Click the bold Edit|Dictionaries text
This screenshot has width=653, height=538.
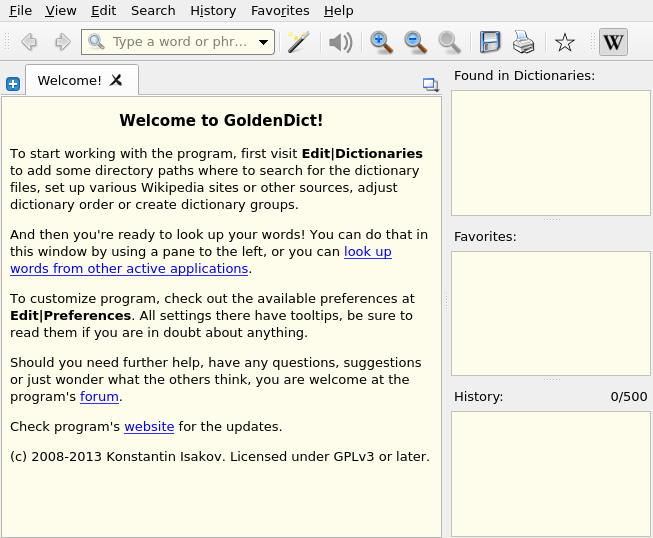pos(362,154)
